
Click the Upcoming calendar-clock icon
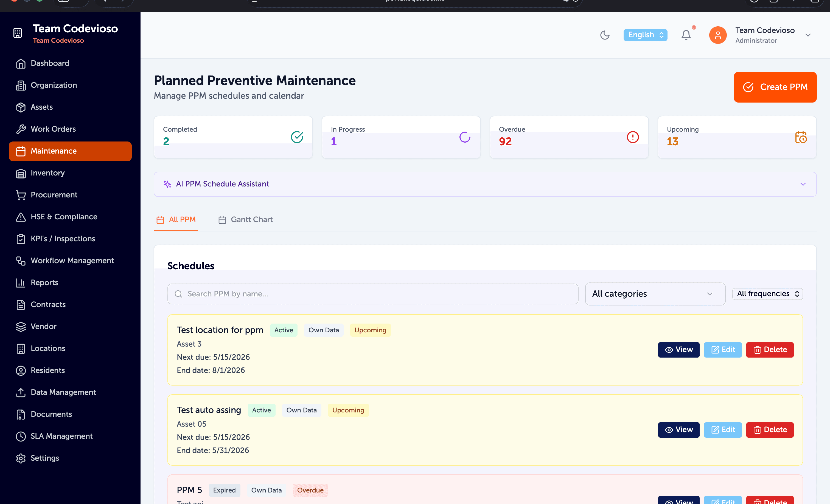click(801, 137)
